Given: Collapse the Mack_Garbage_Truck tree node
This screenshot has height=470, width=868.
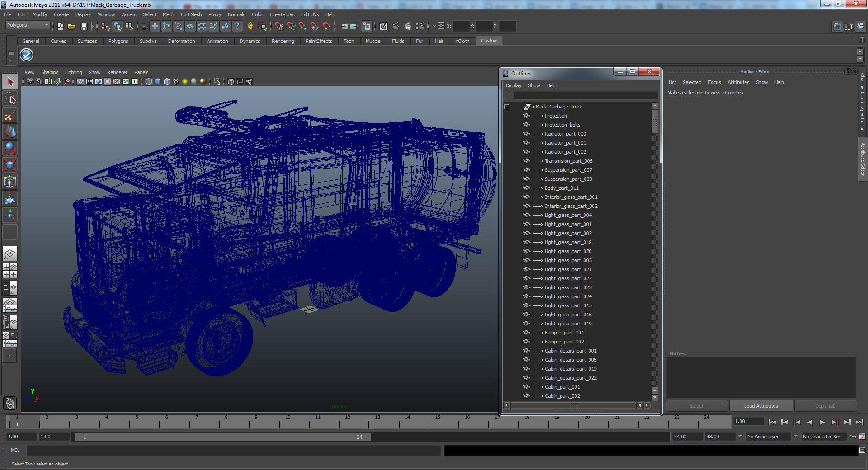Looking at the screenshot, I should (506, 107).
